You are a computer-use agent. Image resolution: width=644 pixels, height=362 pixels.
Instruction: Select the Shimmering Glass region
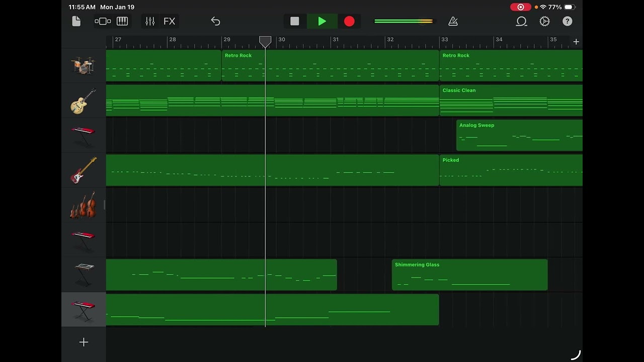[469, 275]
